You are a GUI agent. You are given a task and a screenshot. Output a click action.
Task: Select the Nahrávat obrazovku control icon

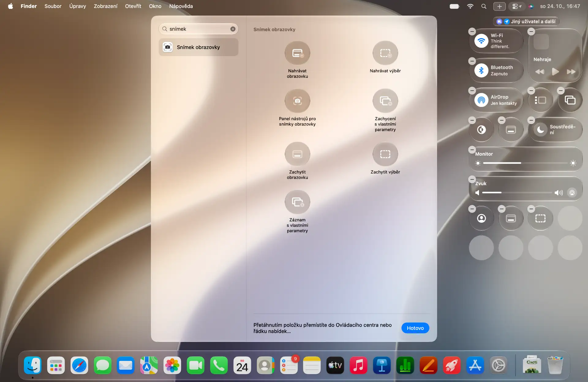click(297, 53)
